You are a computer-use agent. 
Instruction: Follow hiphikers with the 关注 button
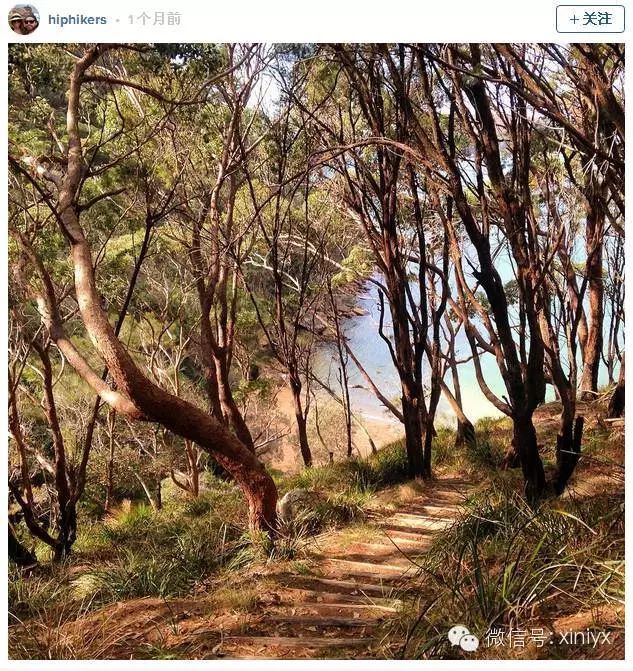[x=590, y=19]
